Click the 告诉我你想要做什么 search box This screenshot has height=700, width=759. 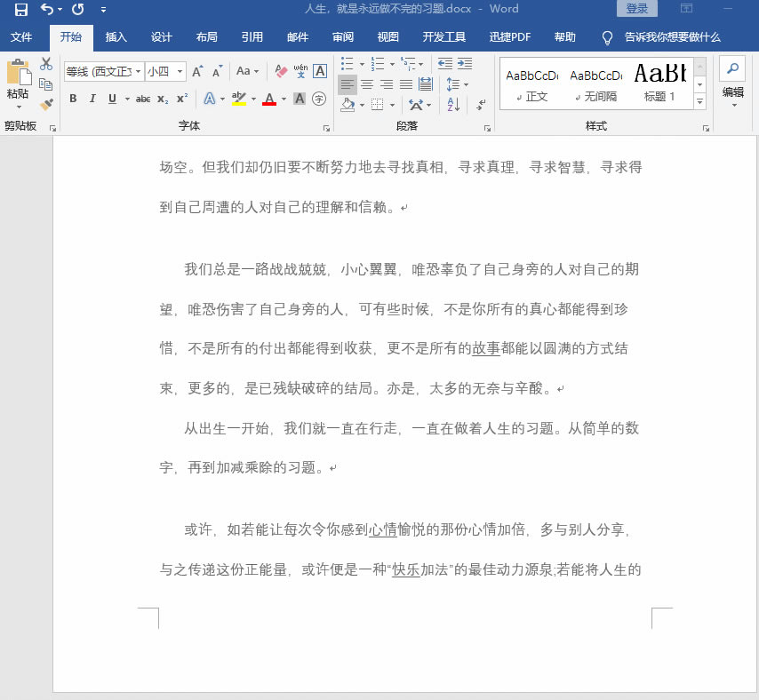point(672,37)
